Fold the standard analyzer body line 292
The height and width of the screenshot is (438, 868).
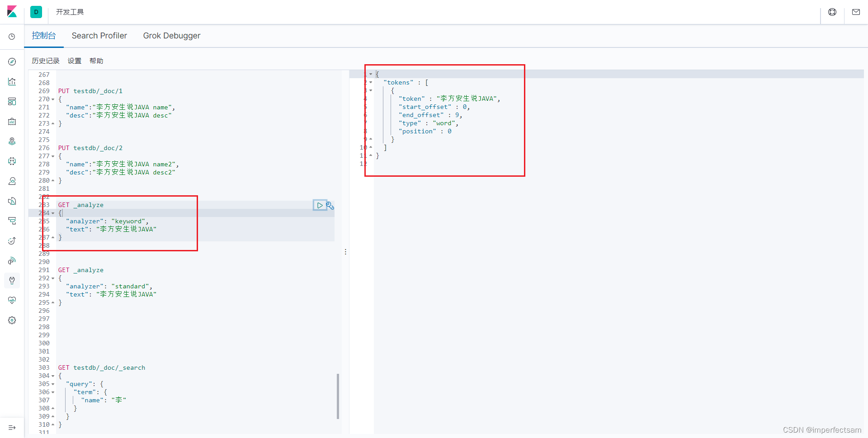point(53,278)
